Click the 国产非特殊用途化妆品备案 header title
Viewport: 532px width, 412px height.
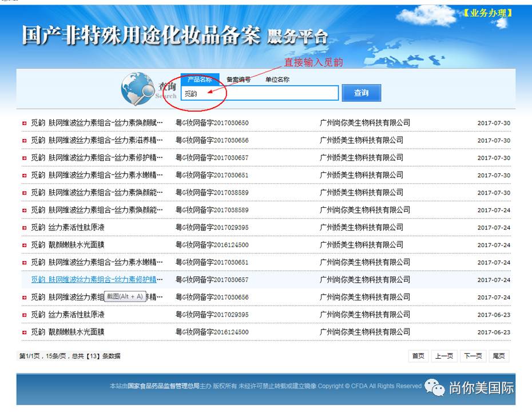[x=141, y=35]
